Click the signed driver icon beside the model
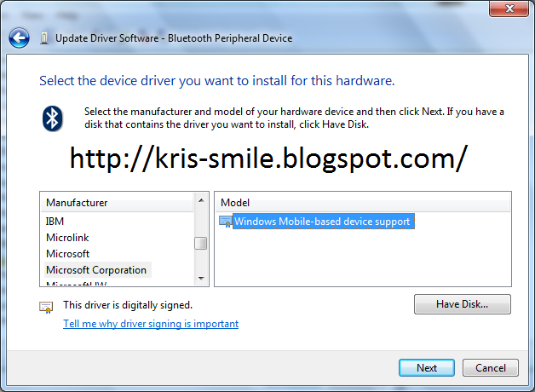Image resolution: width=535 pixels, height=392 pixels. coord(226,222)
